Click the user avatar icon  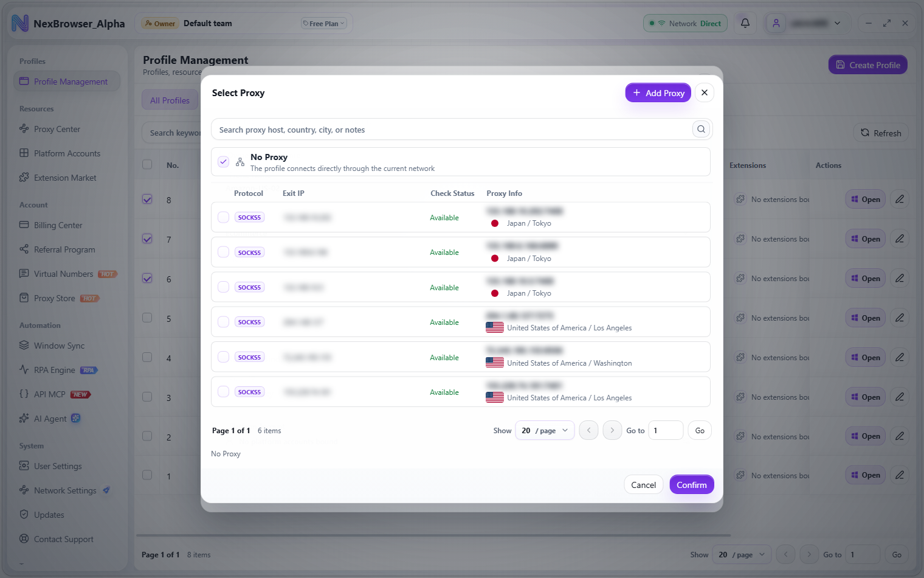point(776,23)
